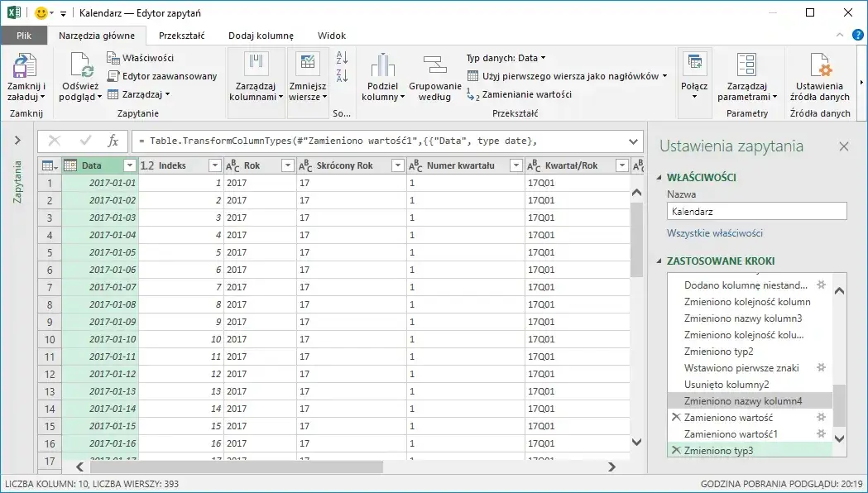This screenshot has height=493, width=868.
Task: Click the Wszystkie właściwości link
Action: pyautogui.click(x=714, y=233)
